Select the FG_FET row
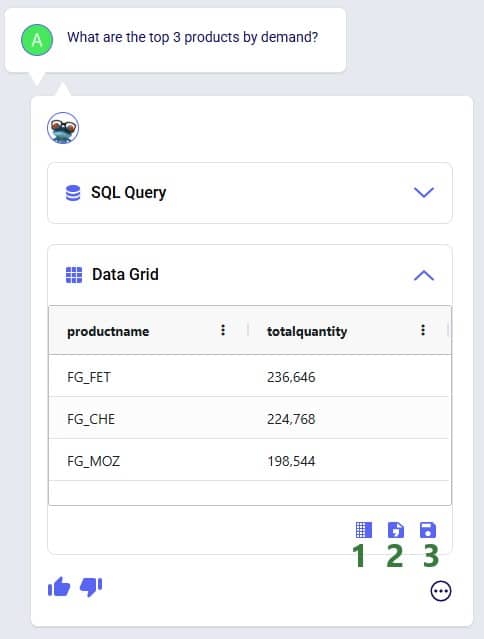 pyautogui.click(x=249, y=377)
